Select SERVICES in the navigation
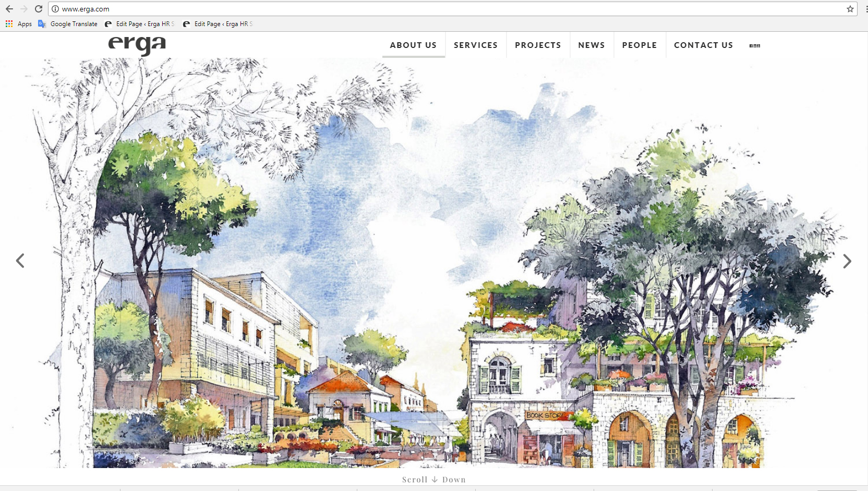Image resolution: width=868 pixels, height=491 pixels. (476, 45)
